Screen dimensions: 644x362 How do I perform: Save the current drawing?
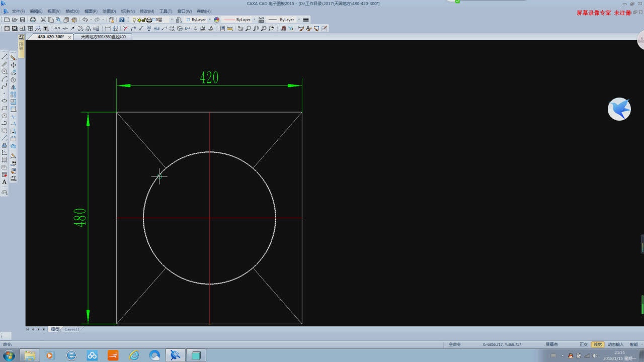coord(23,20)
